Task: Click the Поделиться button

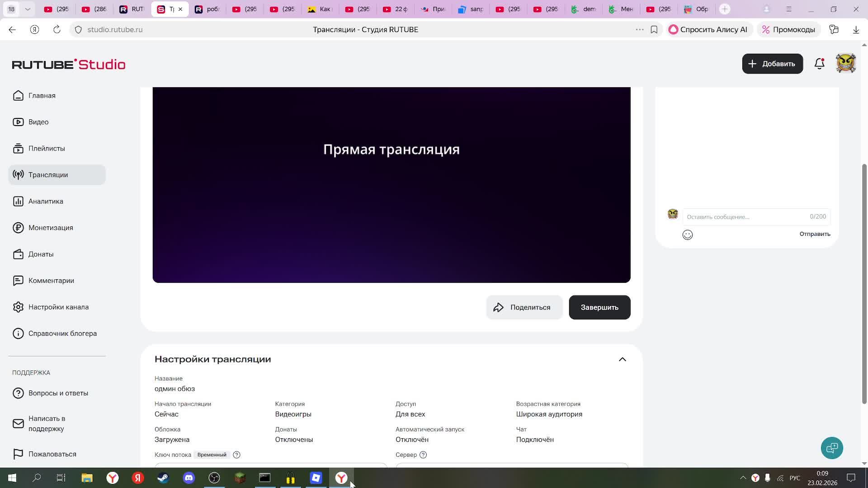Action: click(x=524, y=307)
